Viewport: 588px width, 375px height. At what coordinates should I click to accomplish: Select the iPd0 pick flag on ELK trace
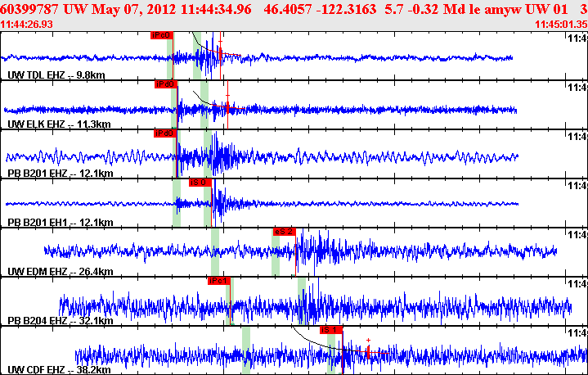click(x=166, y=84)
